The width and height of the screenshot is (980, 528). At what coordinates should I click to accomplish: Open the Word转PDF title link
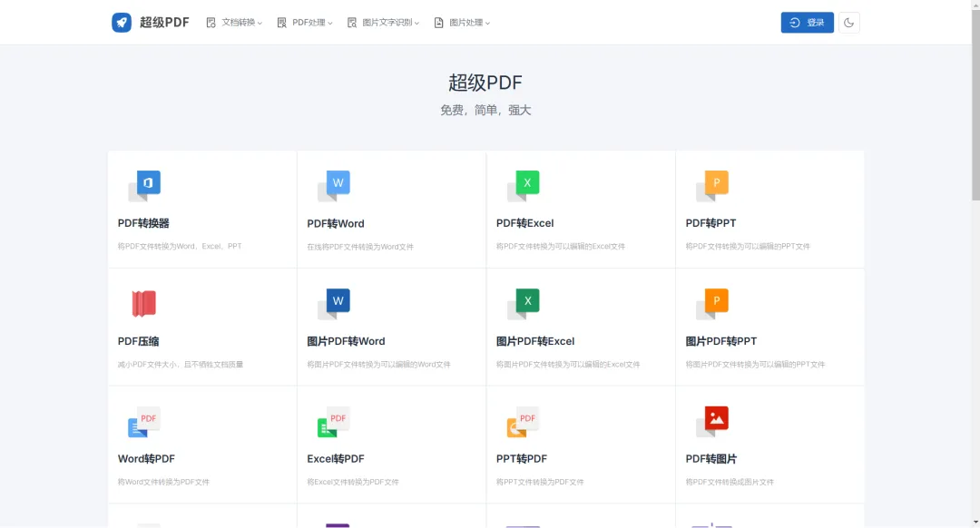[x=146, y=459]
